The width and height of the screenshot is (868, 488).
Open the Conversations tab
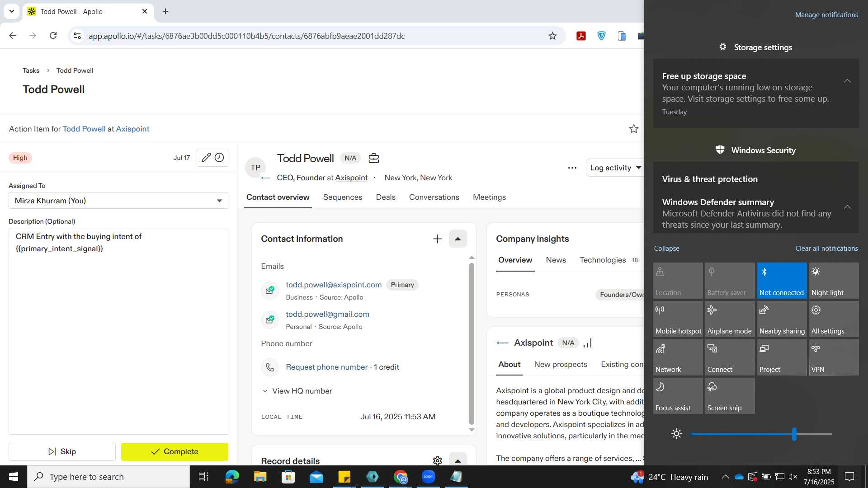[x=434, y=197]
